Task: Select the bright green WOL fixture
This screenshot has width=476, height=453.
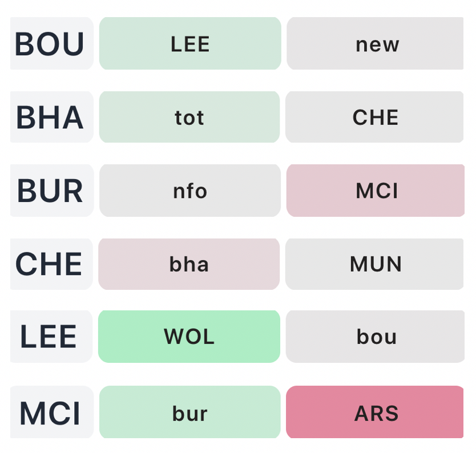Action: (x=189, y=337)
